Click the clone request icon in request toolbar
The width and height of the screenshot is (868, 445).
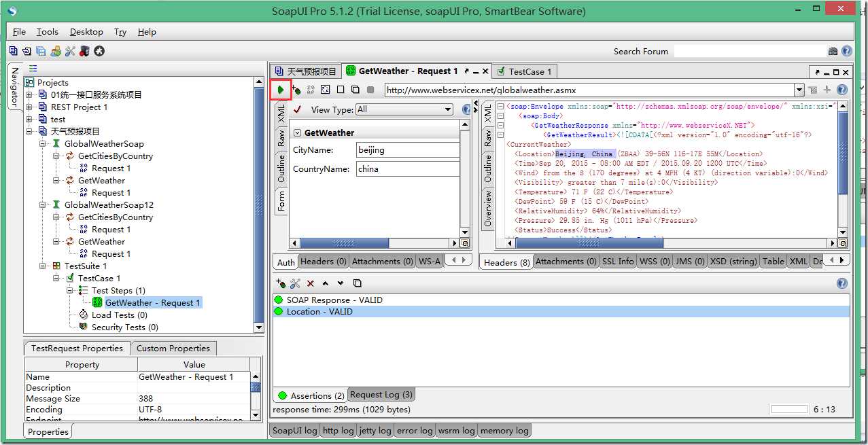tap(355, 90)
